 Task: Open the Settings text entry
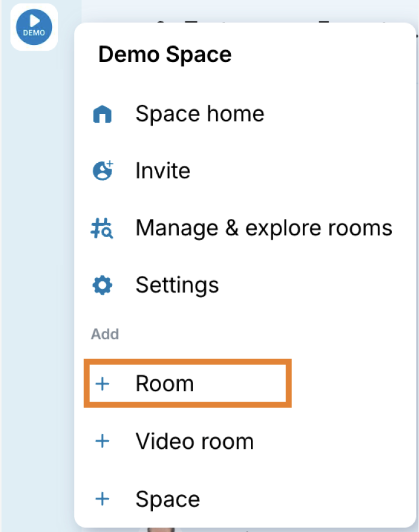point(177,285)
